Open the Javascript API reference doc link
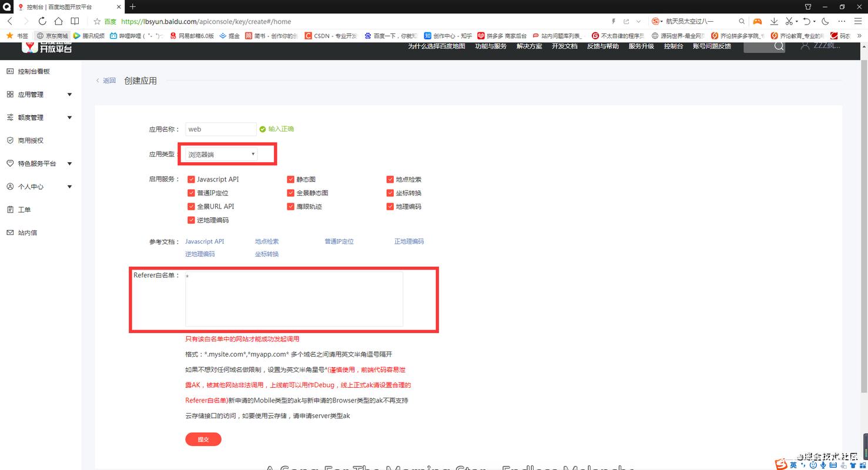Viewport: 868px width, 470px height. [205, 241]
